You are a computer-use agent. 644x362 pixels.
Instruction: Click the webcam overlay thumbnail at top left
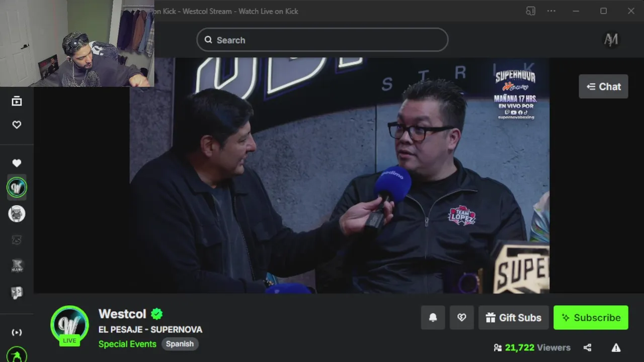pos(77,43)
